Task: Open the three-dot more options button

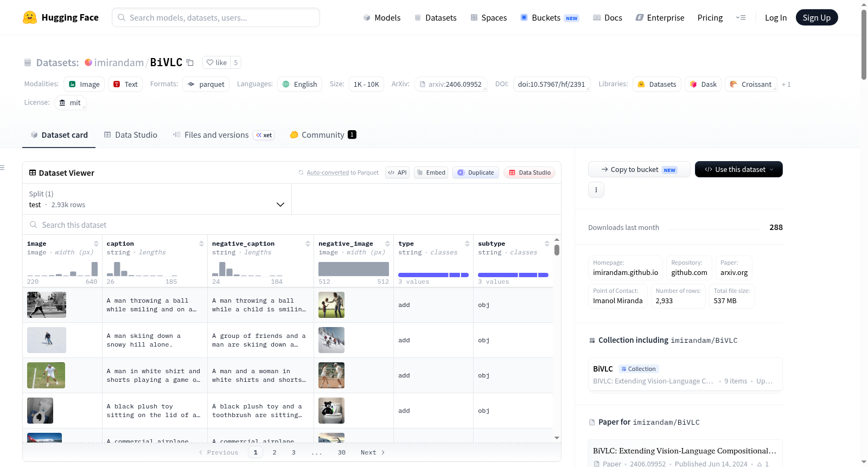Action: point(596,190)
